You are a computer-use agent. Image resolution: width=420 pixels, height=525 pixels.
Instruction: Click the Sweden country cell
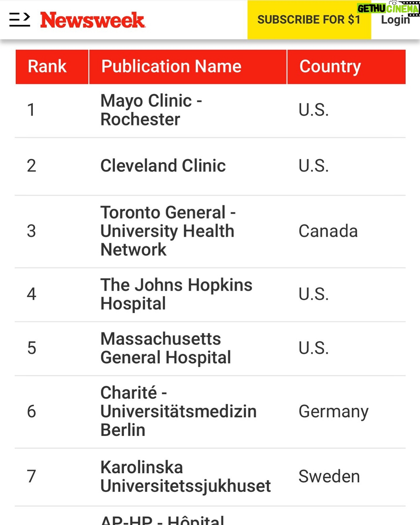(x=329, y=476)
